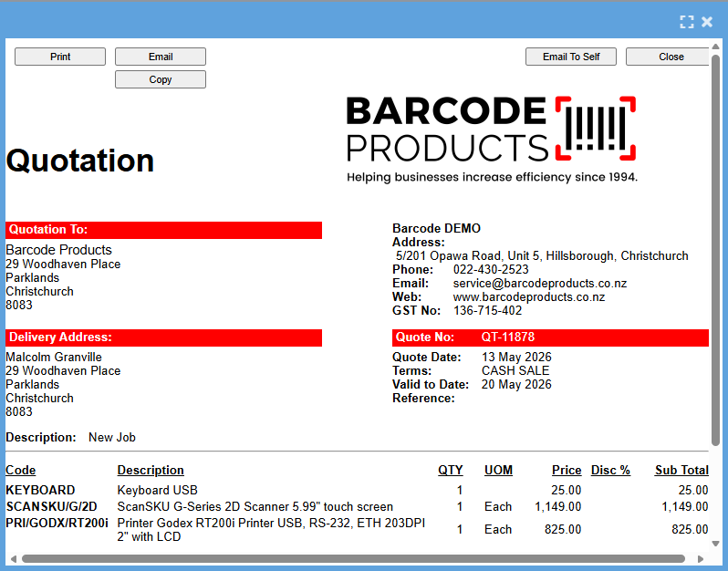Click the 825.00 sub total value

[690, 529]
